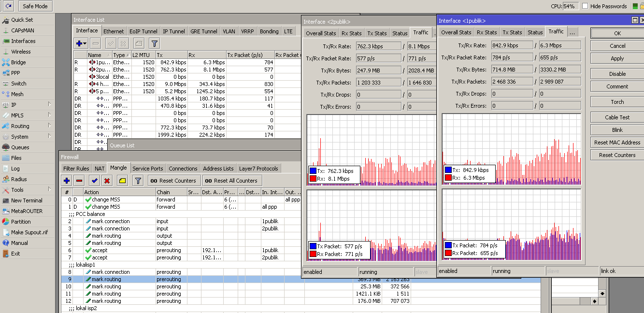The image size is (644, 313).
Task: Open the Partition menu
Action: pos(21,222)
